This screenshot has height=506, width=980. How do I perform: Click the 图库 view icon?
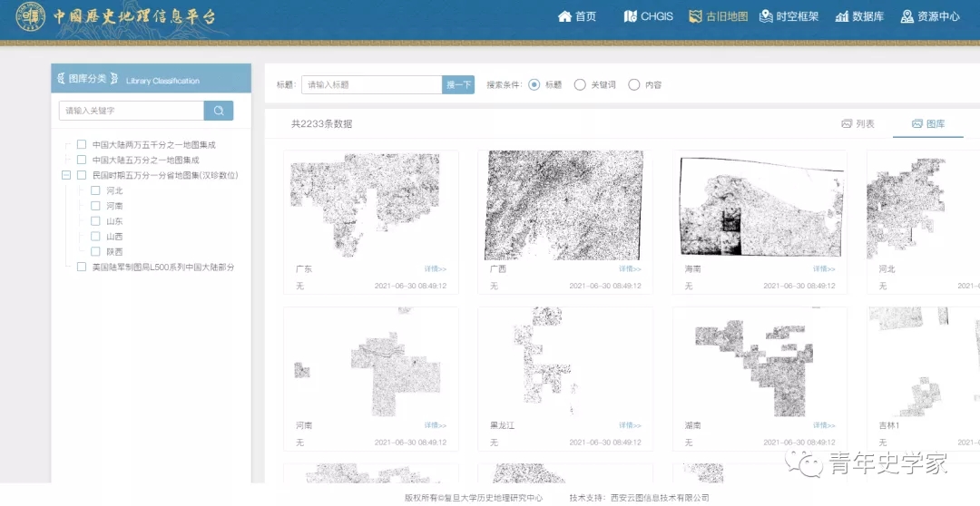coord(917,123)
